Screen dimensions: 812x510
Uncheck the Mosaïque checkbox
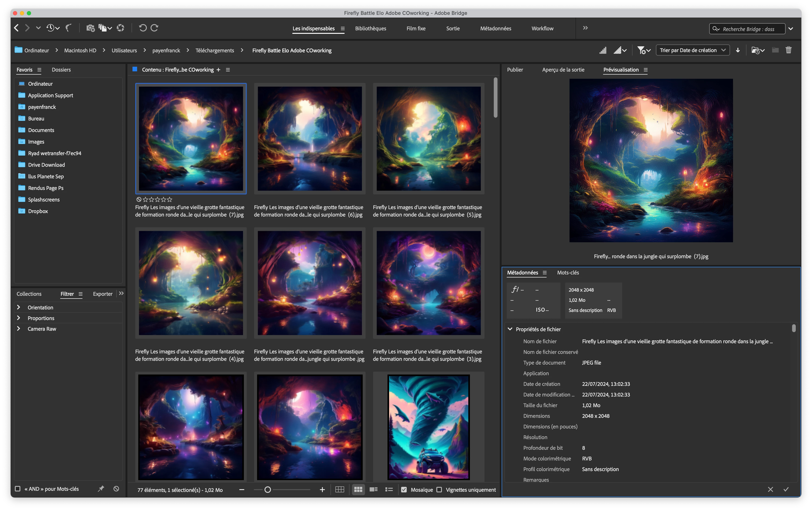pos(404,490)
